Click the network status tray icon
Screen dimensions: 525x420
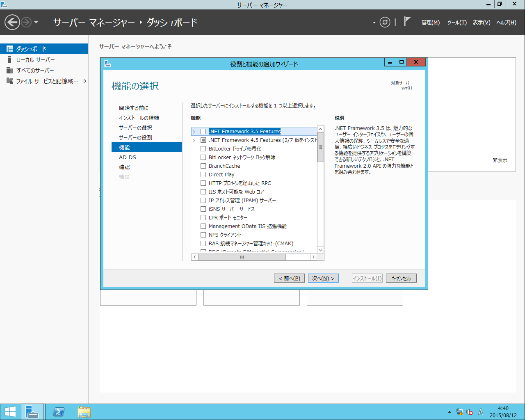click(460, 412)
